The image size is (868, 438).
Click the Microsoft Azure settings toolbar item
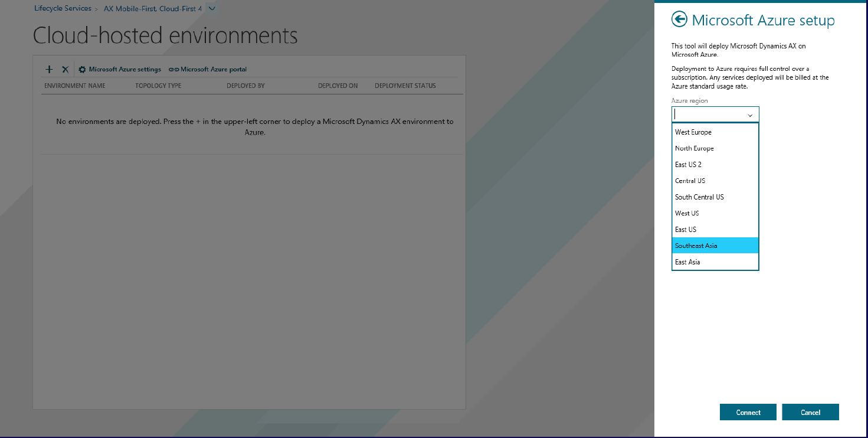point(124,69)
